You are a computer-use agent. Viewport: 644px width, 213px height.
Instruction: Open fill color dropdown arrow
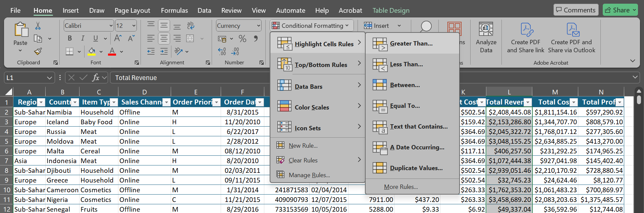[x=101, y=52]
